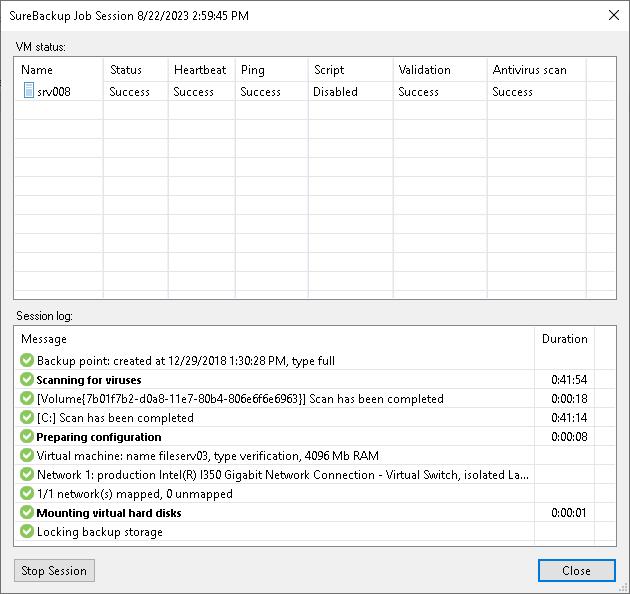This screenshot has height=594, width=630.
Task: Click duration value 0:00:08
Action: (x=569, y=436)
